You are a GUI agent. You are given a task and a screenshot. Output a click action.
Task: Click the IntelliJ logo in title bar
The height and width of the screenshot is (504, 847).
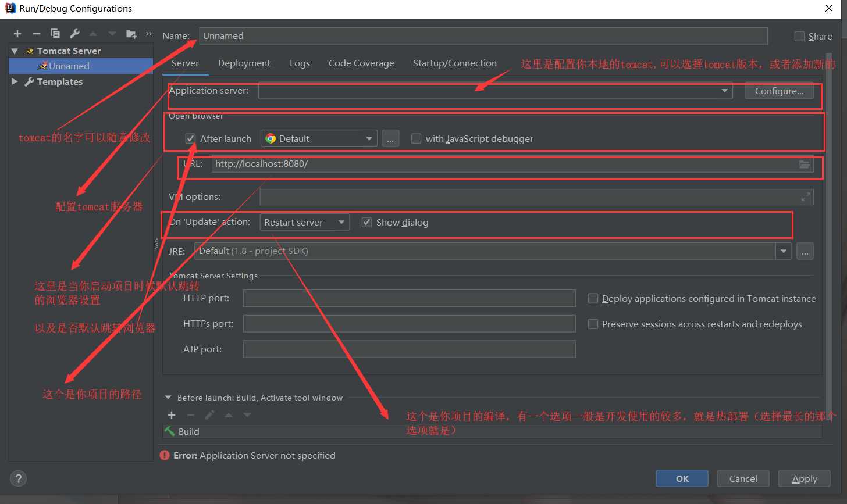point(10,8)
